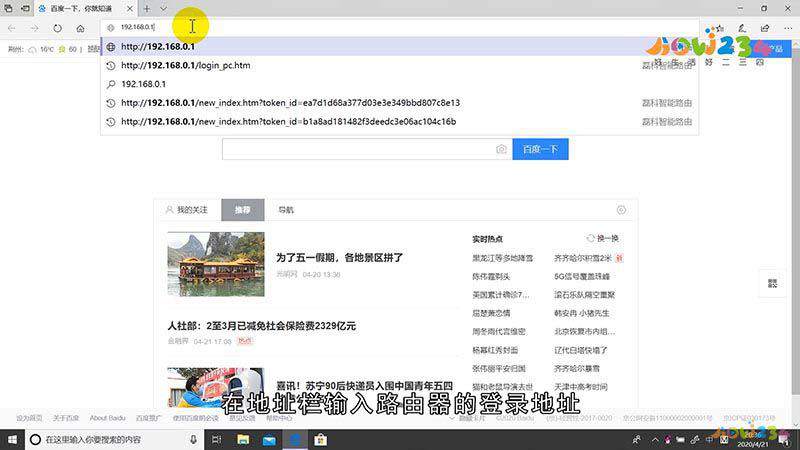Show hidden system tray icons
The image size is (800, 450).
(655, 439)
